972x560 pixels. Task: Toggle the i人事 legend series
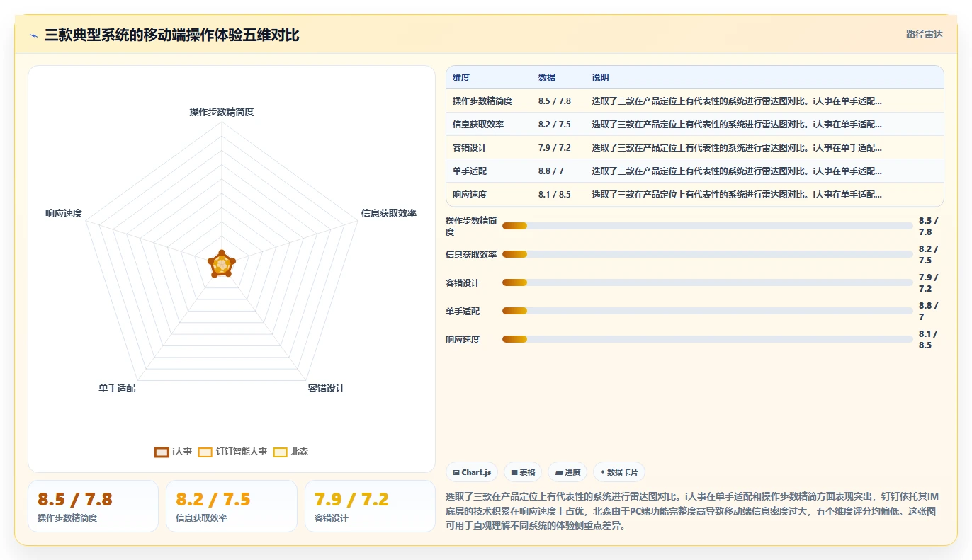(x=174, y=452)
